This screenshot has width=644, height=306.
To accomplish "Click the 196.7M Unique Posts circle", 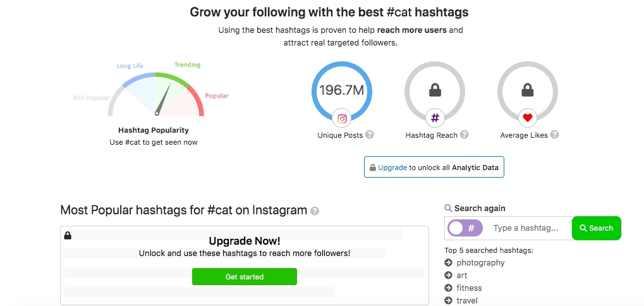I will click(342, 91).
